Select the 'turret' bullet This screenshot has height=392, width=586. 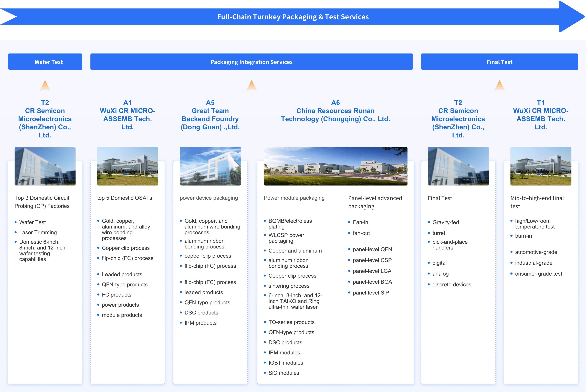pos(439,233)
